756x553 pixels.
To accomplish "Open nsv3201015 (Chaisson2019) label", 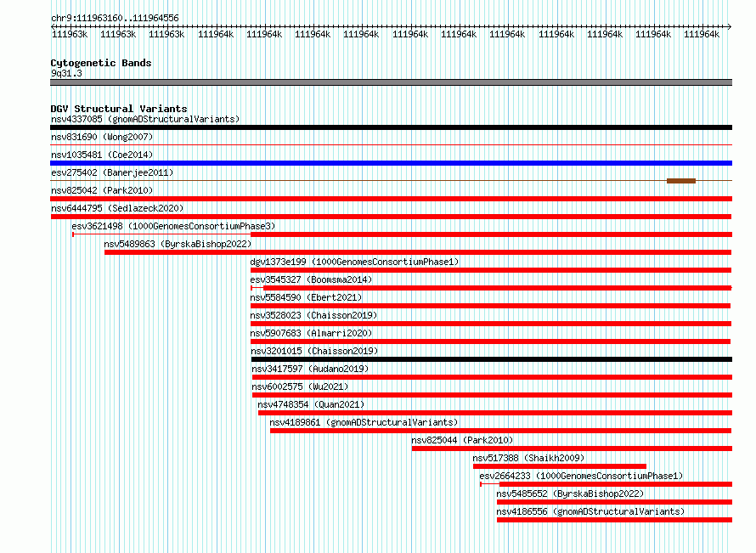I will [x=314, y=351].
